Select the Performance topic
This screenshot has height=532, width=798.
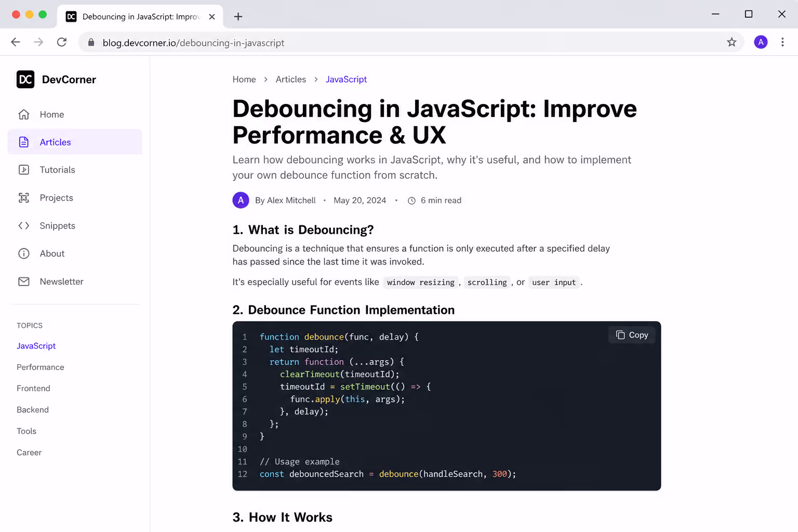point(41,367)
